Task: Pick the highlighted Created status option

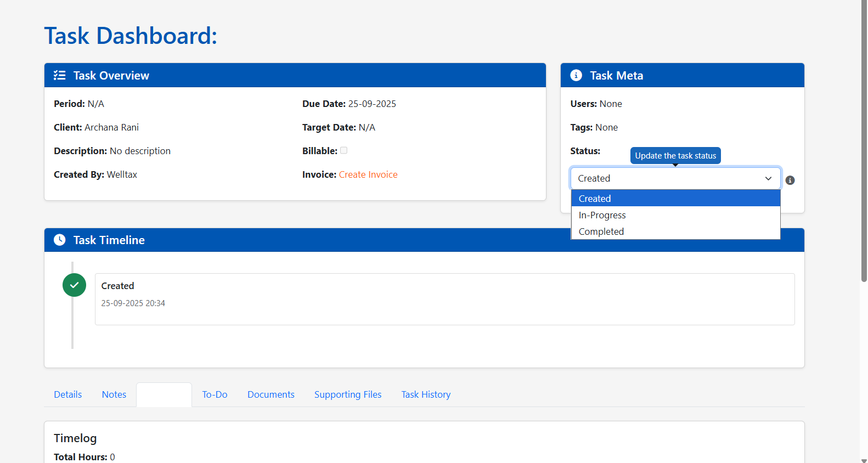Action: pos(595,199)
